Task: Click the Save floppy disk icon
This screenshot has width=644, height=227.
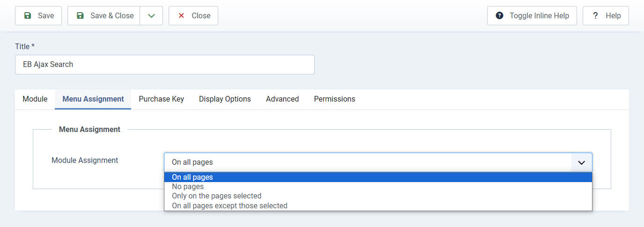Action: (28, 15)
